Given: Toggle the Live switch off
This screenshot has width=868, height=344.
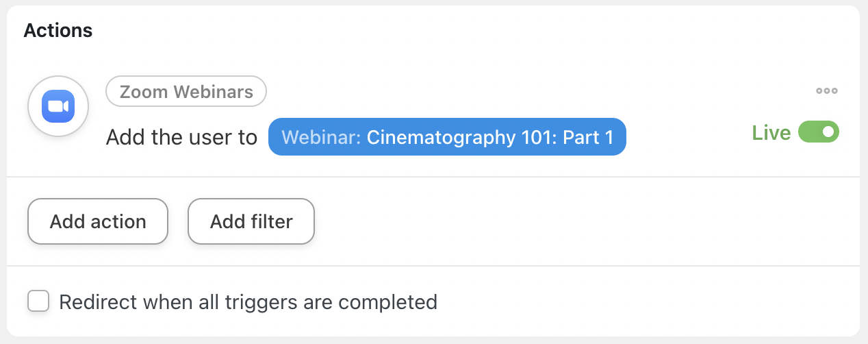Looking at the screenshot, I should pos(819,132).
